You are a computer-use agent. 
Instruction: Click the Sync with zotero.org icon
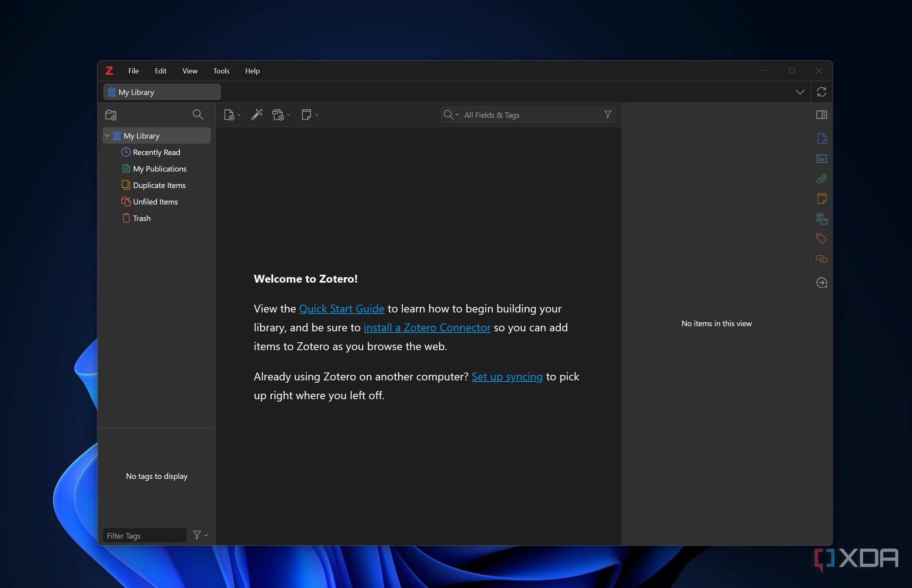click(x=822, y=92)
